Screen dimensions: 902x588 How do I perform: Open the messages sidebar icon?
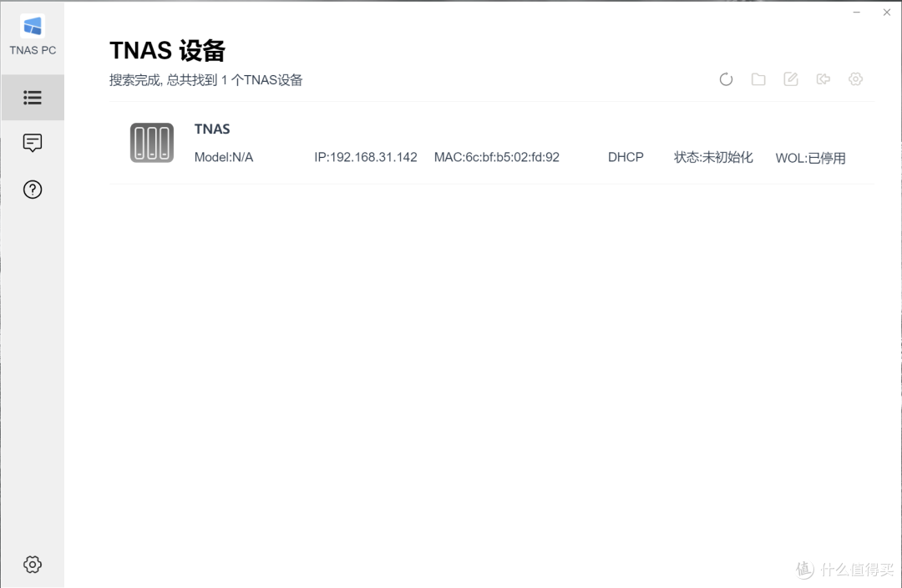coord(33,143)
